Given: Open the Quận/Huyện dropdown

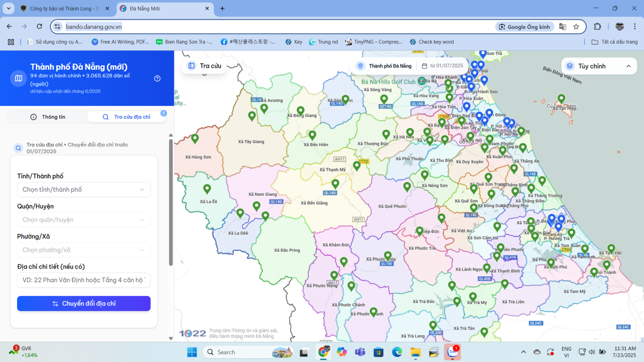Looking at the screenshot, I should pos(84,220).
